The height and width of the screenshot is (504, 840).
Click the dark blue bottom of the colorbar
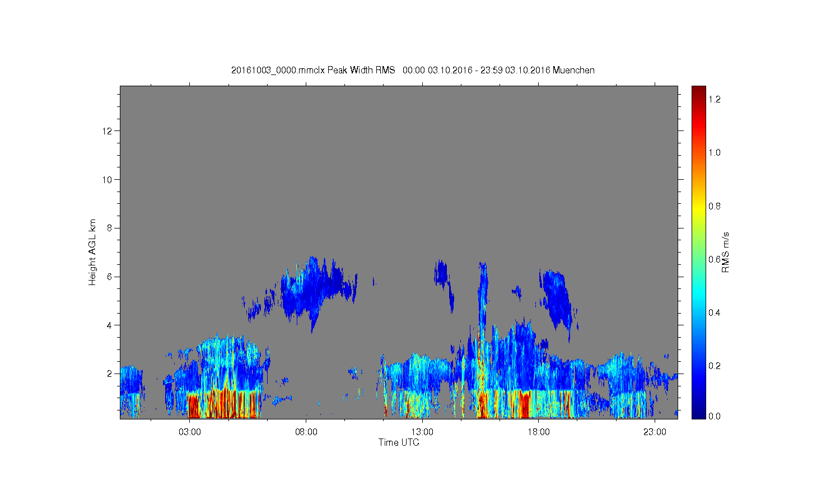[x=698, y=413]
